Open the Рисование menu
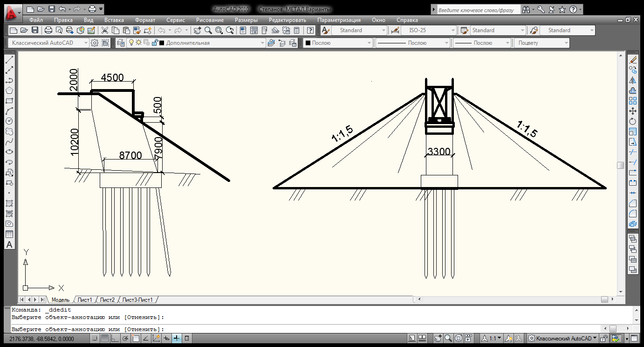 (x=210, y=20)
